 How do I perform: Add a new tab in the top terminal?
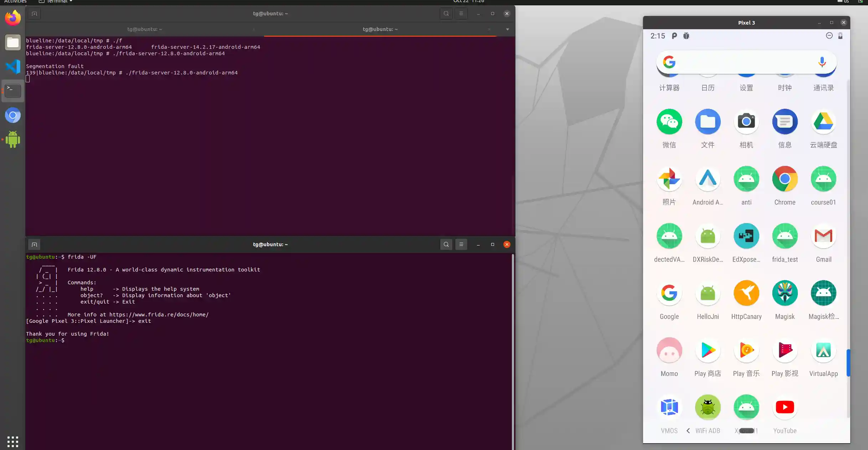coord(34,14)
